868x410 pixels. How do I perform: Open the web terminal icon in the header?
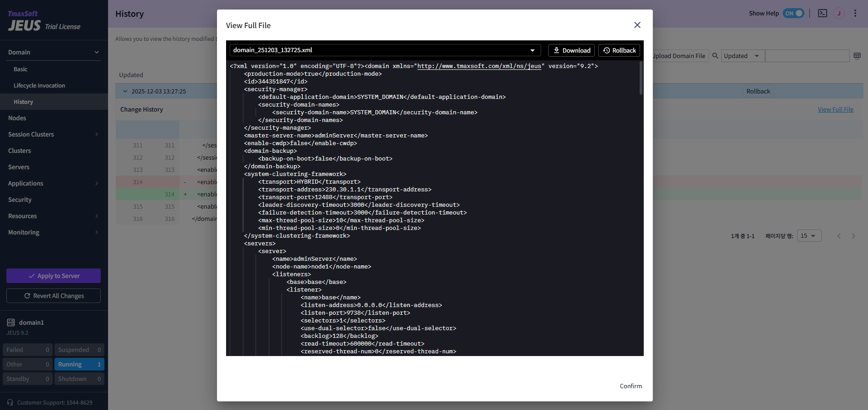click(x=822, y=13)
